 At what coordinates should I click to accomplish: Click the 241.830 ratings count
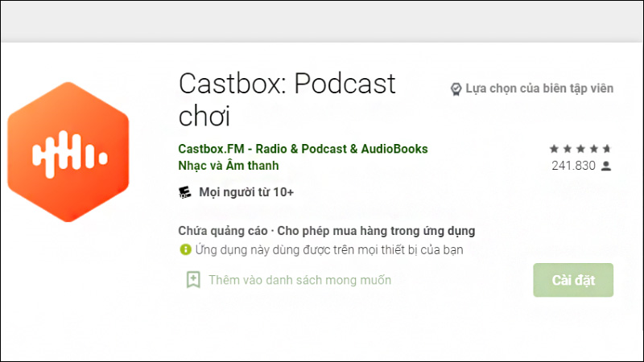pyautogui.click(x=573, y=166)
